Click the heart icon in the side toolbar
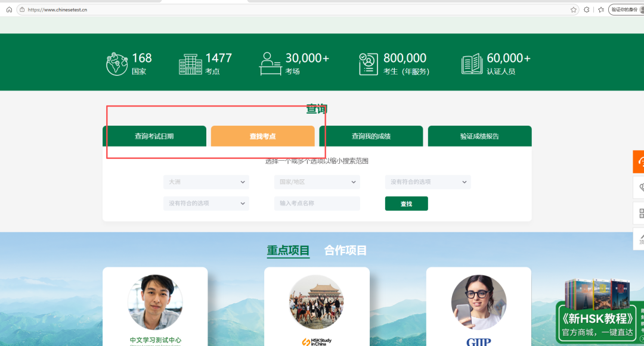 pyautogui.click(x=640, y=188)
